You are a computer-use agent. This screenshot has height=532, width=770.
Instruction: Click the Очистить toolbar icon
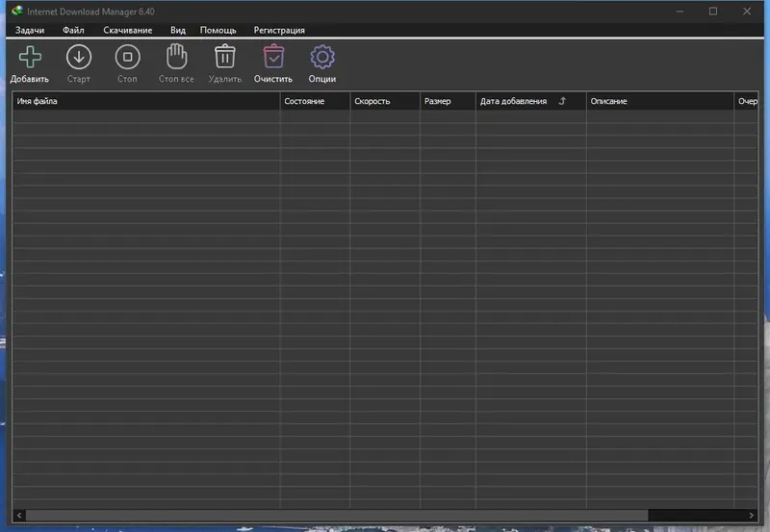tap(273, 57)
